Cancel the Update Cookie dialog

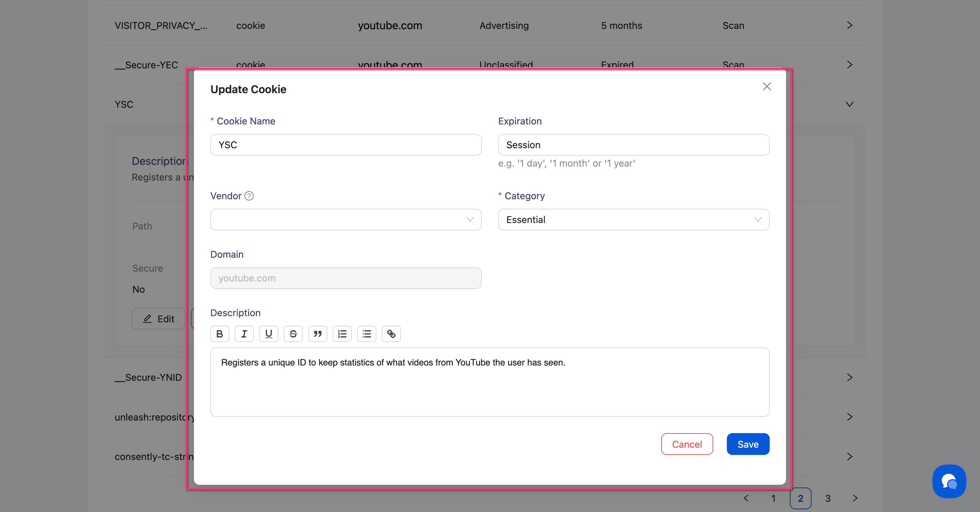(687, 444)
